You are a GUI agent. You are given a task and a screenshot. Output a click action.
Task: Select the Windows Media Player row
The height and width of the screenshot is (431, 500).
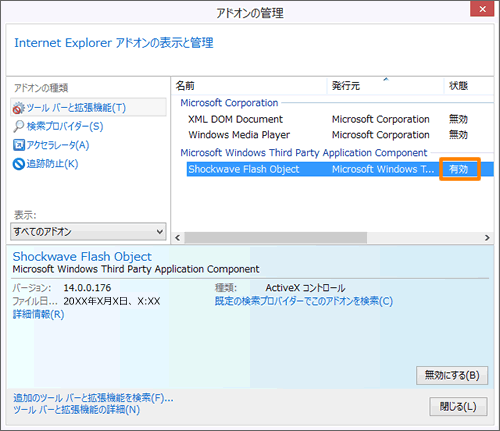pos(340,135)
